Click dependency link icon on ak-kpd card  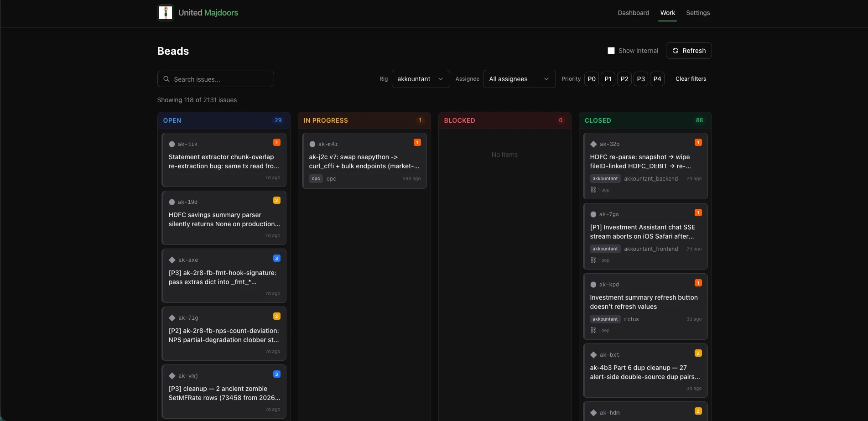pos(593,330)
